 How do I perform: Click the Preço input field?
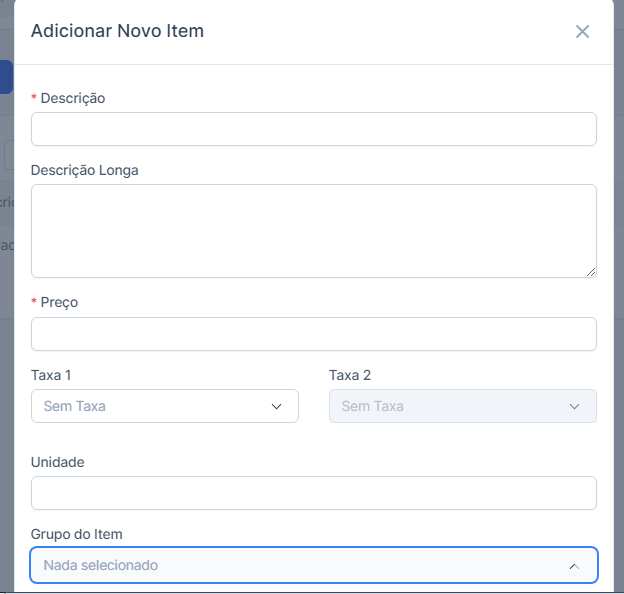313,334
